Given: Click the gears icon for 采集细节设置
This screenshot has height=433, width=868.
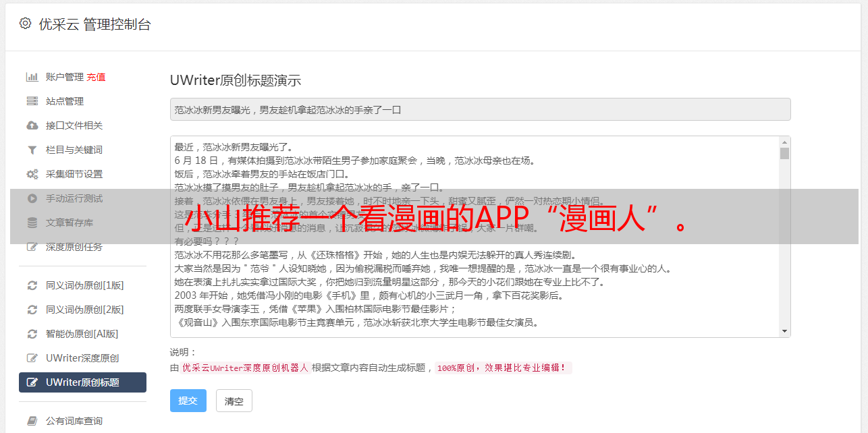Looking at the screenshot, I should (32, 174).
